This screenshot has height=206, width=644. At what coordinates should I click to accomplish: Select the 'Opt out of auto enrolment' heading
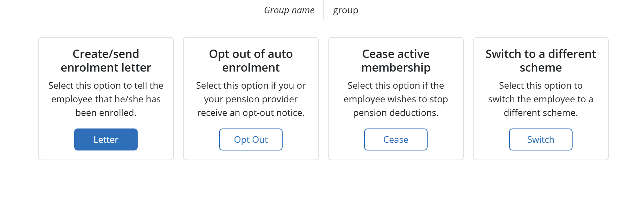coord(251,61)
